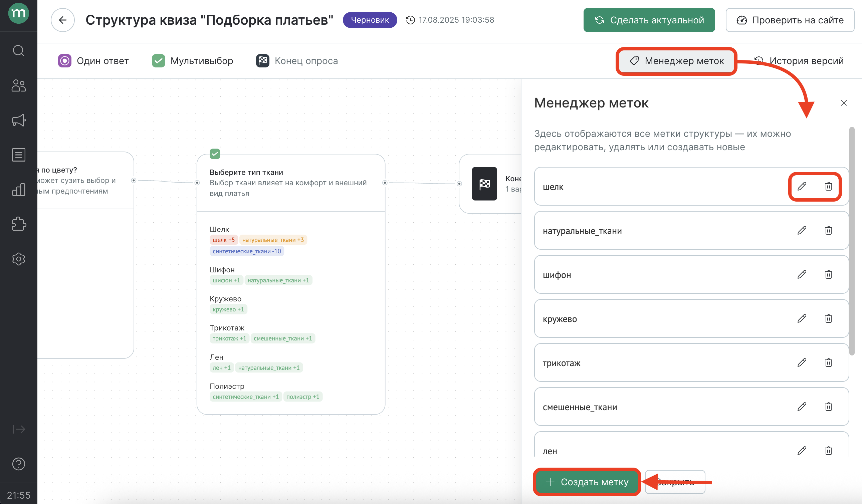Click the полиэстр +1 tag chip

click(303, 397)
